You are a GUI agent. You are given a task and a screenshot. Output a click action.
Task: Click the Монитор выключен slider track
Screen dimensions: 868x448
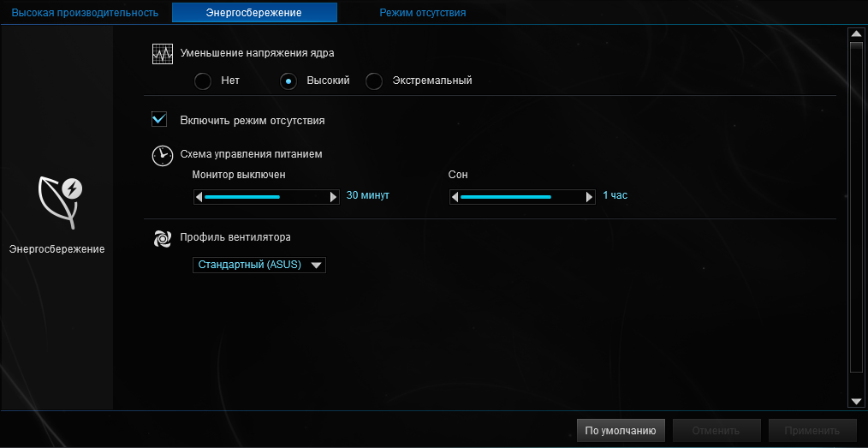pyautogui.click(x=266, y=197)
